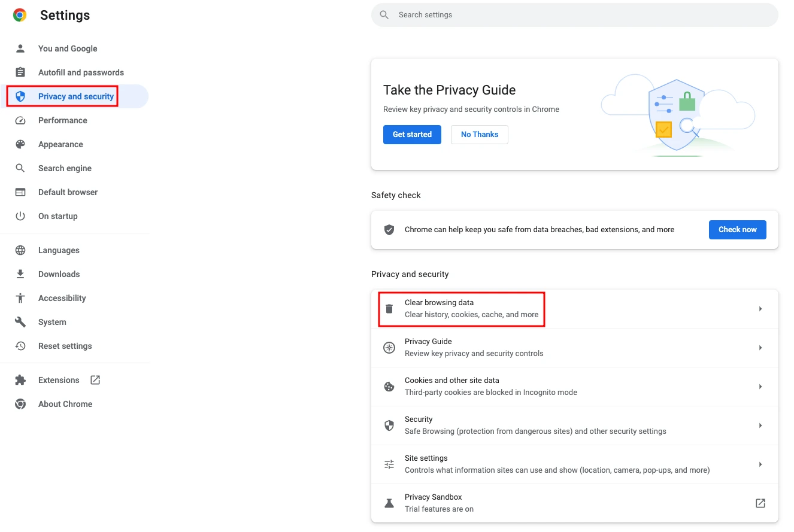
Task: Click 'Trial features are on' text
Action: click(x=439, y=509)
